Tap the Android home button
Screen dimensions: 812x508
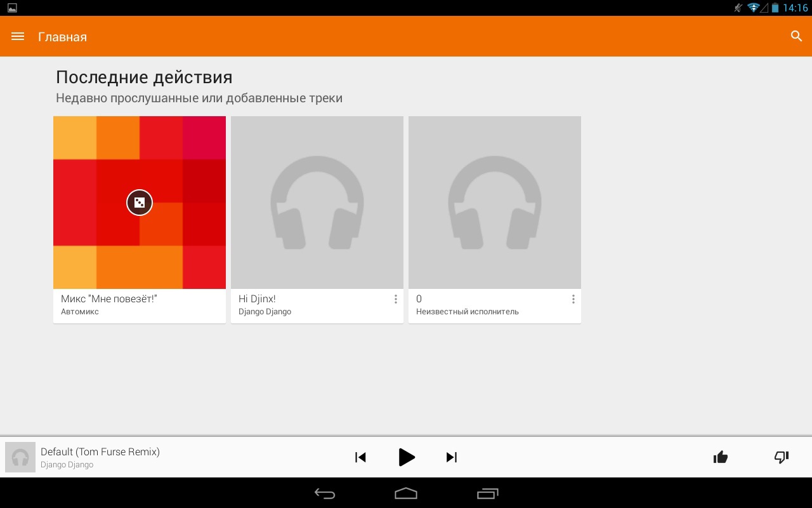[406, 493]
